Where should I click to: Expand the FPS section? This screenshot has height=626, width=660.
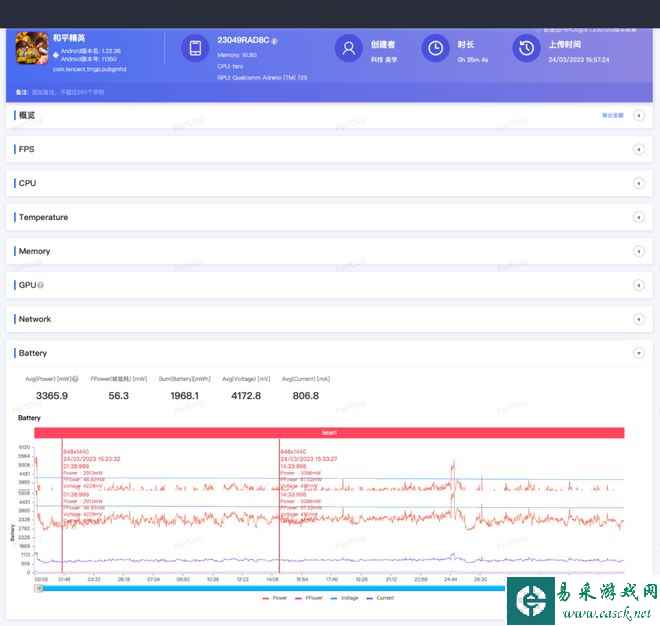click(x=639, y=149)
